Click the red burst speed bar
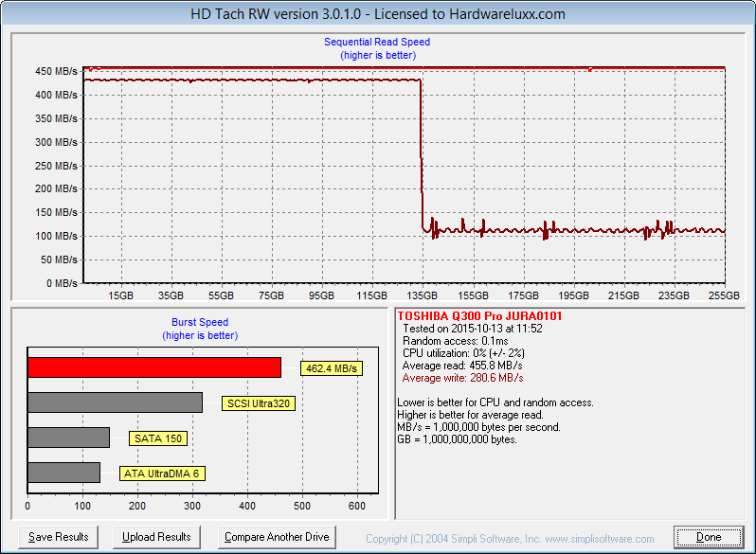The width and height of the screenshot is (756, 554). tap(154, 367)
